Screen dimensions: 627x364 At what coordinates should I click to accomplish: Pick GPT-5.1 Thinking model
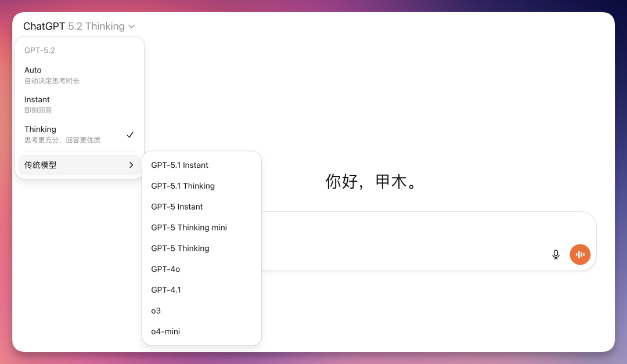tap(183, 186)
